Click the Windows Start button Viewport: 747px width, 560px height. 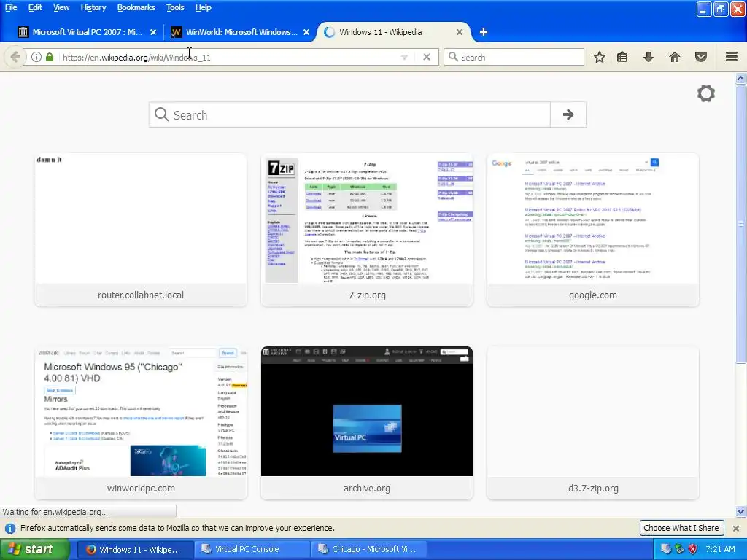[34, 549]
